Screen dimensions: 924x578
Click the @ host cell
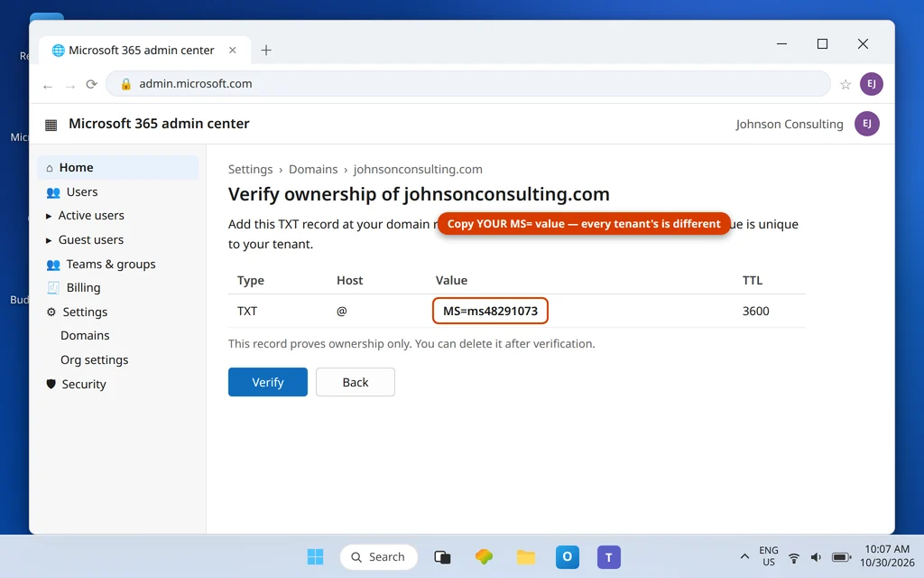click(x=342, y=311)
